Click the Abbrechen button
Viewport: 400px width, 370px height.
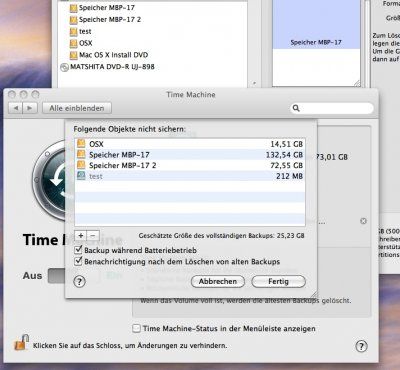tap(218, 281)
